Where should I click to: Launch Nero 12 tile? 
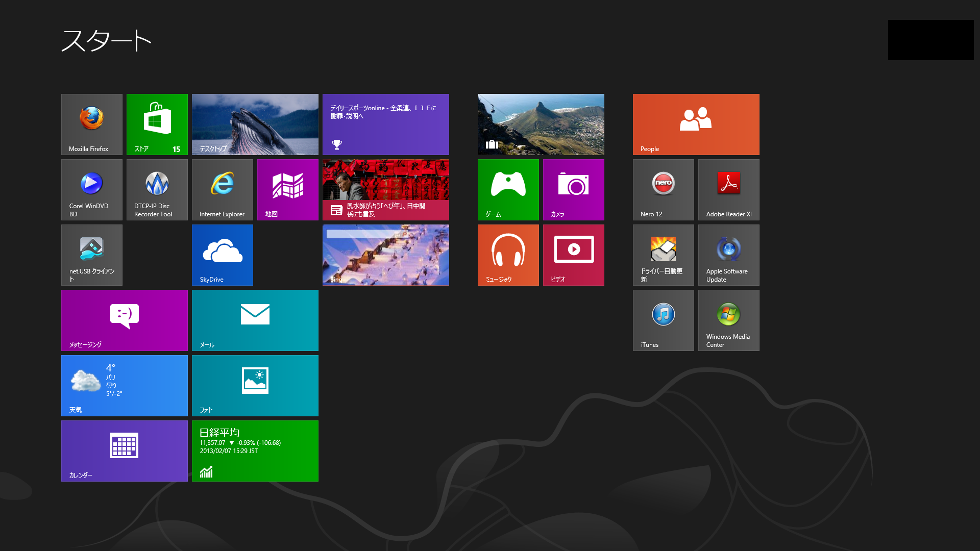[x=664, y=189]
